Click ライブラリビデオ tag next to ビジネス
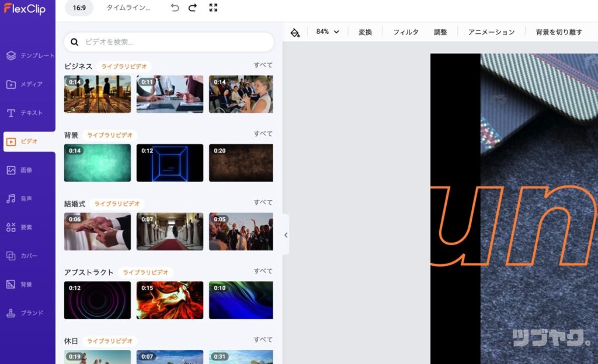Screen dimensions: 598x364 coord(124,66)
